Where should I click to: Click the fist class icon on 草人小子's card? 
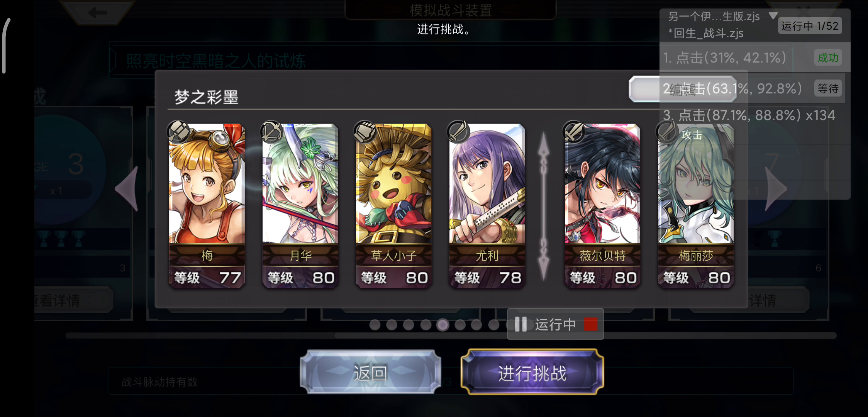tap(365, 131)
